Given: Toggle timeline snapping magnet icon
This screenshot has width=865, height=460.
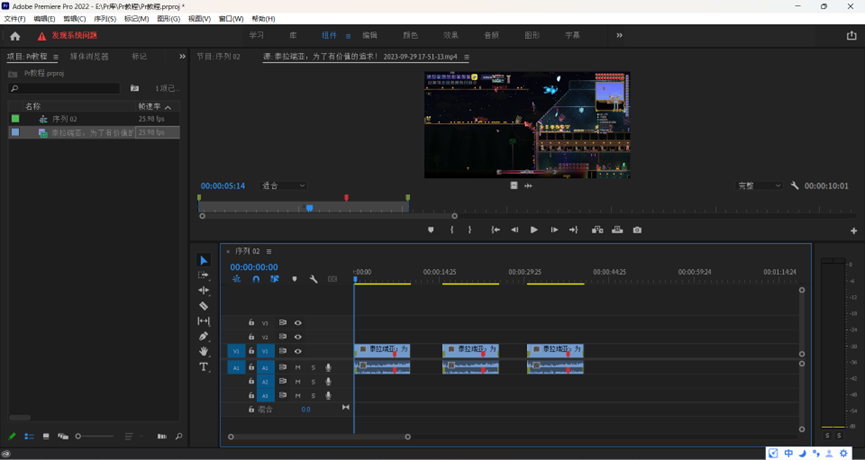Looking at the screenshot, I should tap(256, 279).
